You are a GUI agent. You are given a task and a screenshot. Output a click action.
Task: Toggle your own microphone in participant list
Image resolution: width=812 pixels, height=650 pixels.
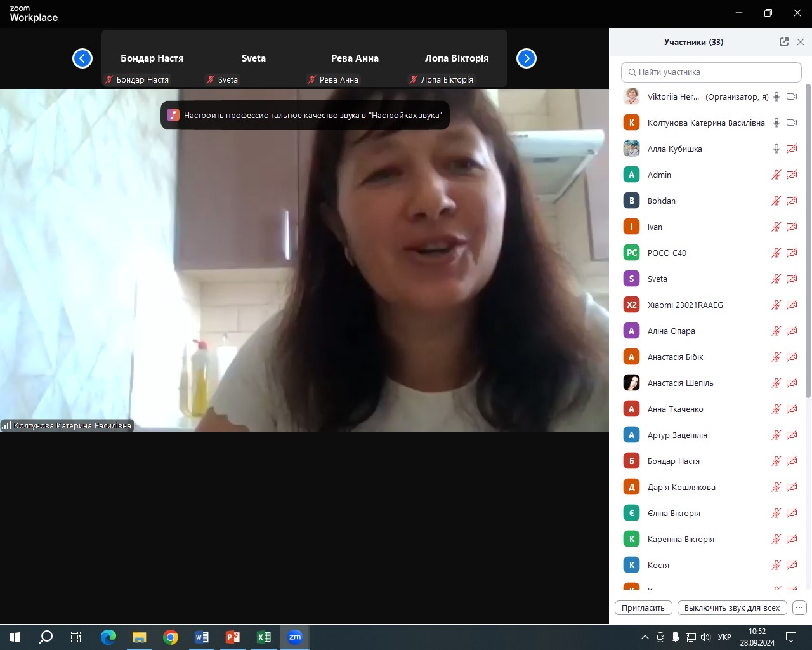pos(776,96)
